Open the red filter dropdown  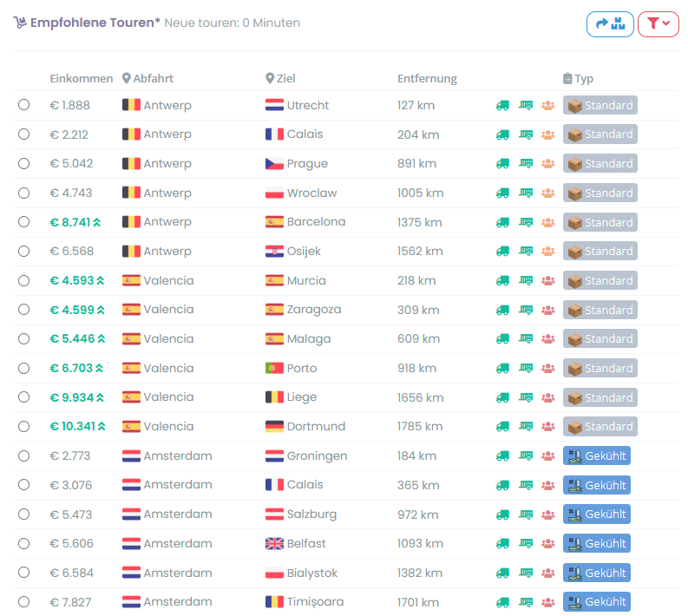click(x=659, y=24)
